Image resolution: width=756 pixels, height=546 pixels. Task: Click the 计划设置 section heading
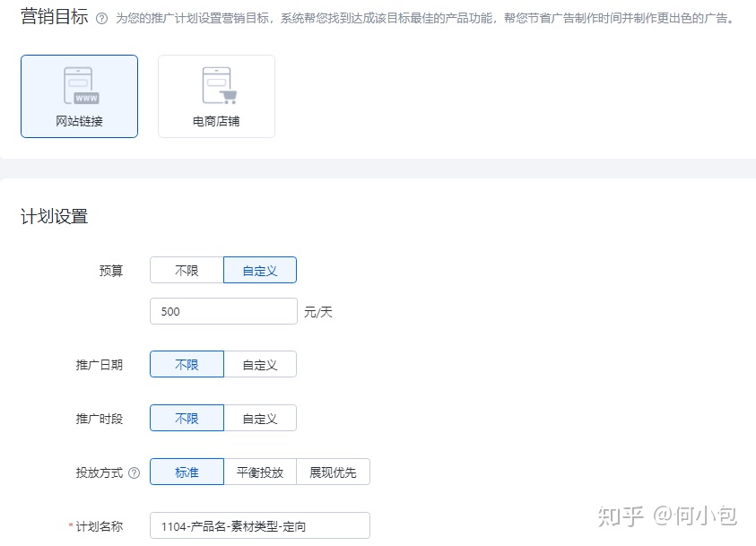point(55,216)
